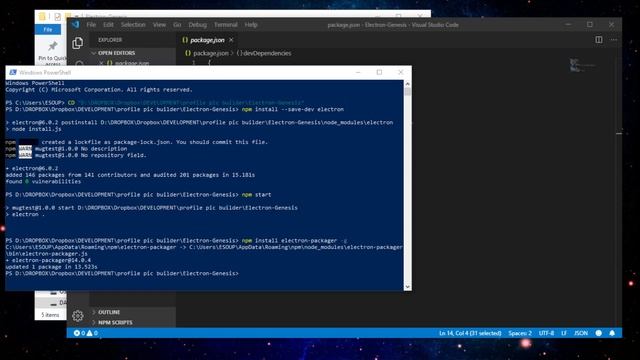
Task: Maximize the VS Code window
Action: coord(590,24)
